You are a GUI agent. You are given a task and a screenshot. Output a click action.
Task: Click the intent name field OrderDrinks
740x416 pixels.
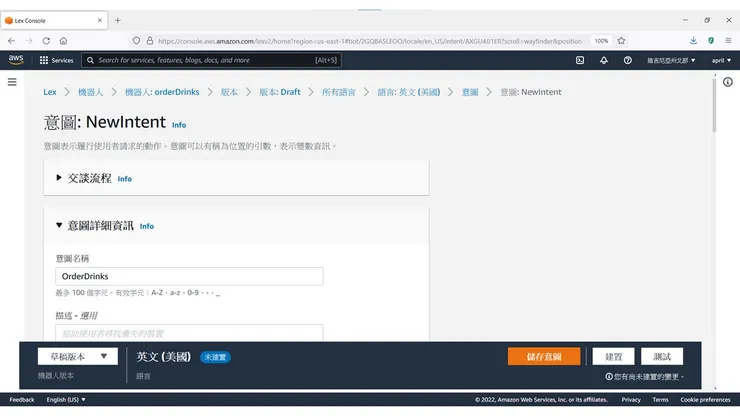(189, 276)
